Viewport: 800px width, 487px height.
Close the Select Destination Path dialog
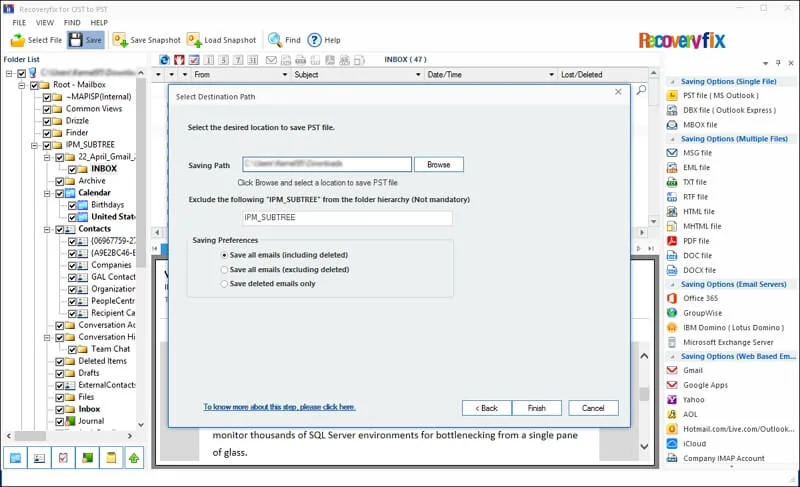click(x=618, y=92)
